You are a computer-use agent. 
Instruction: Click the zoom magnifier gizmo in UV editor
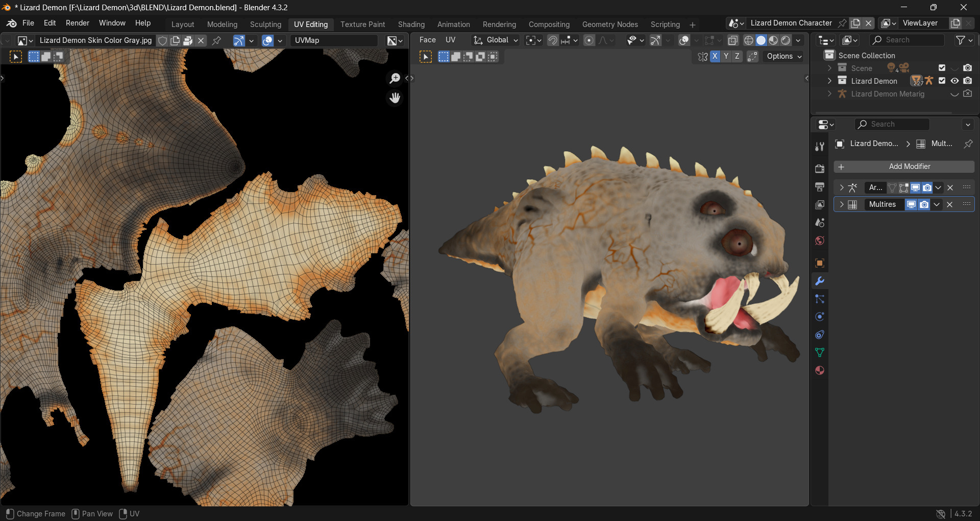click(x=395, y=78)
